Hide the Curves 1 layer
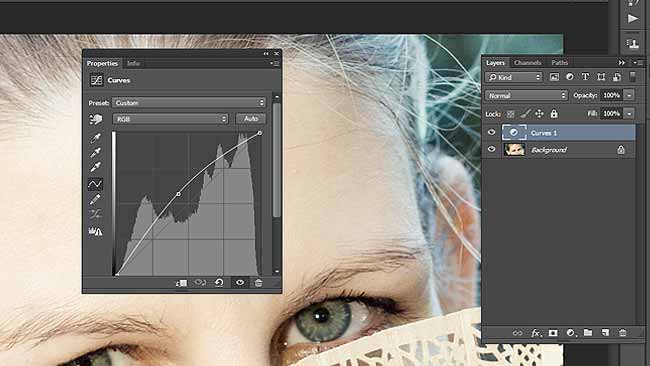Image resolution: width=650 pixels, height=366 pixels. click(492, 133)
